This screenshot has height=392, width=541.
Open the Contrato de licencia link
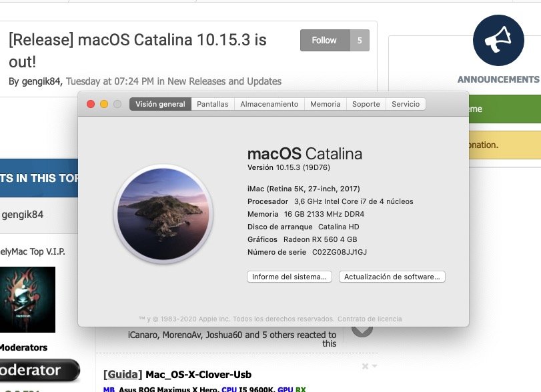pos(370,319)
